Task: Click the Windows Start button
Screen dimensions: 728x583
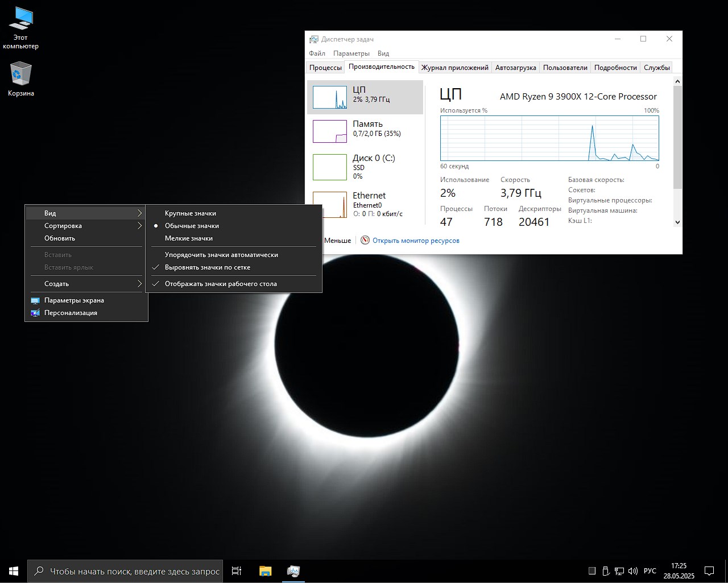Action: click(x=14, y=571)
